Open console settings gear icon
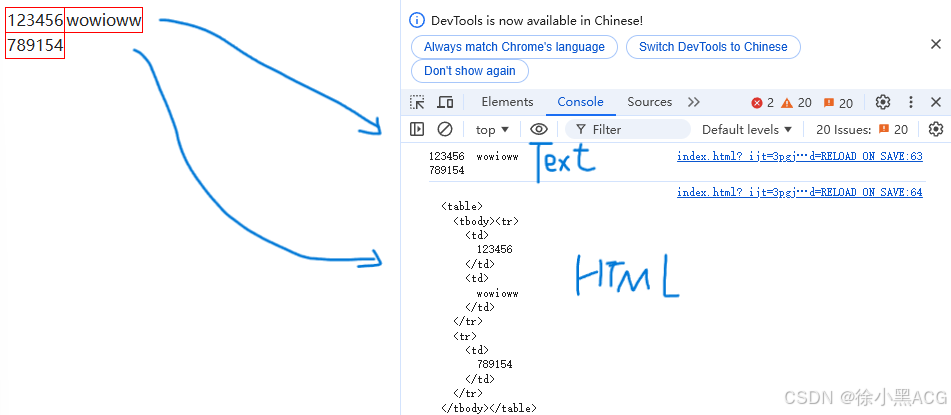This screenshot has width=951, height=415. 936,129
